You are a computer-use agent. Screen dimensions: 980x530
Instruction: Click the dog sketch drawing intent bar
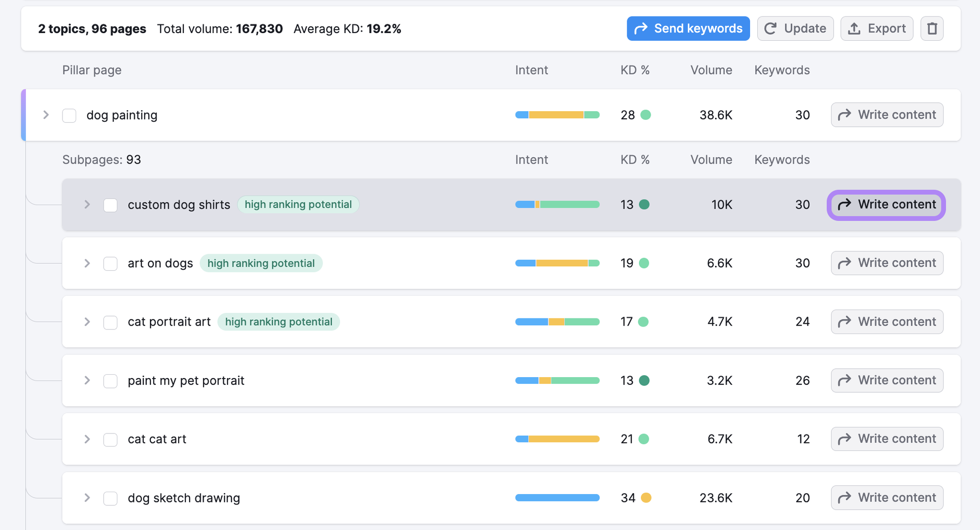[x=557, y=498]
